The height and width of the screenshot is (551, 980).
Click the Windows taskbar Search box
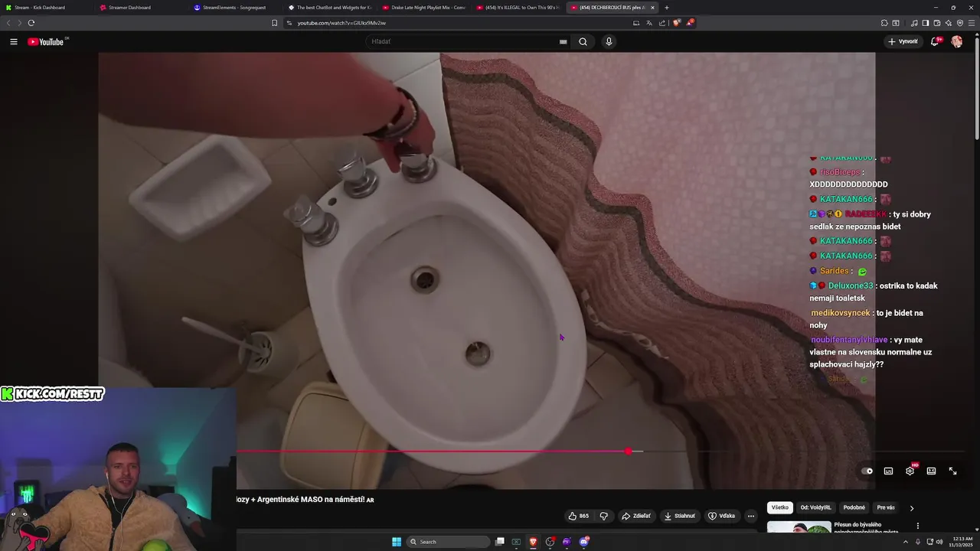tap(449, 542)
